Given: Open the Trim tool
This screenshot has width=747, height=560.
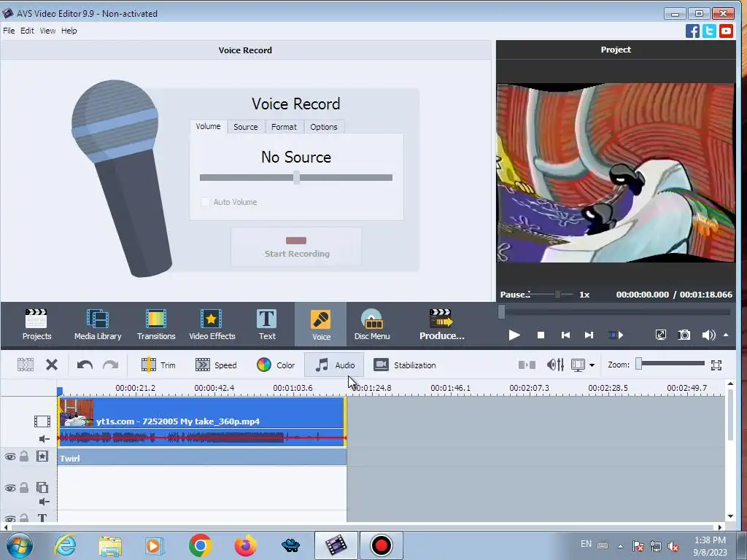Looking at the screenshot, I should coord(158,365).
